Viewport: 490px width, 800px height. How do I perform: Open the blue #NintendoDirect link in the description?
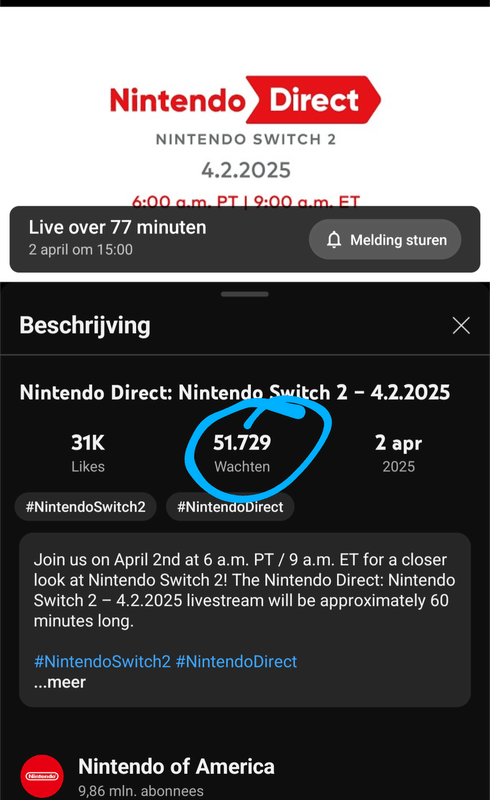pos(236,662)
